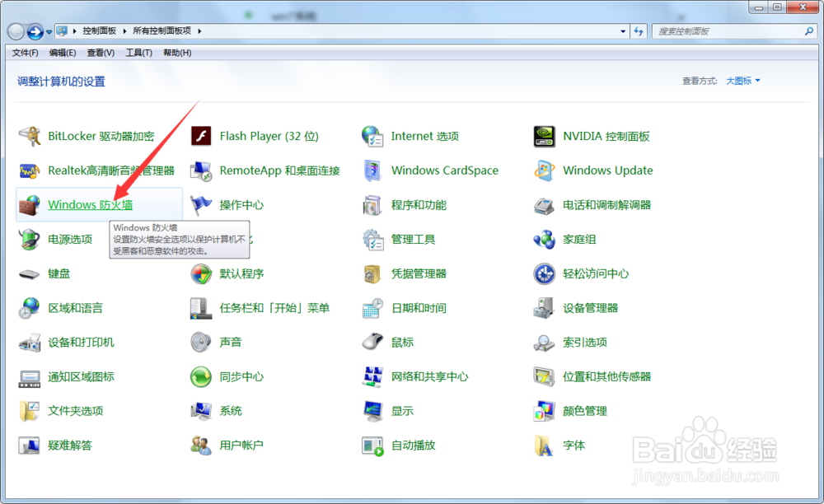
Task: Click the 所有控制面板项 breadcrumb segment
Action: pyautogui.click(x=162, y=31)
